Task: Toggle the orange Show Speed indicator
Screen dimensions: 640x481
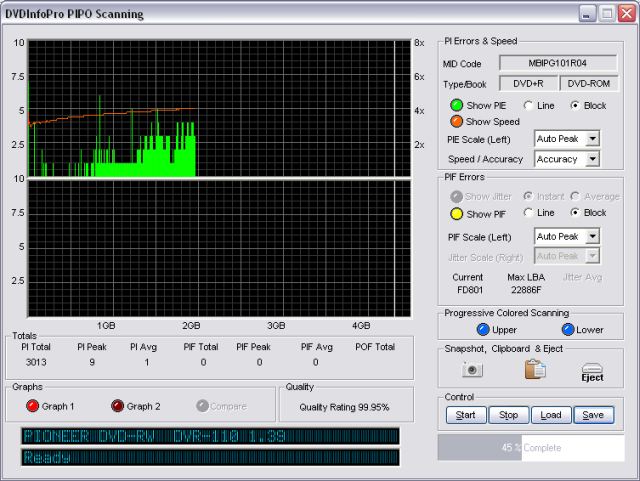Action: point(456,121)
